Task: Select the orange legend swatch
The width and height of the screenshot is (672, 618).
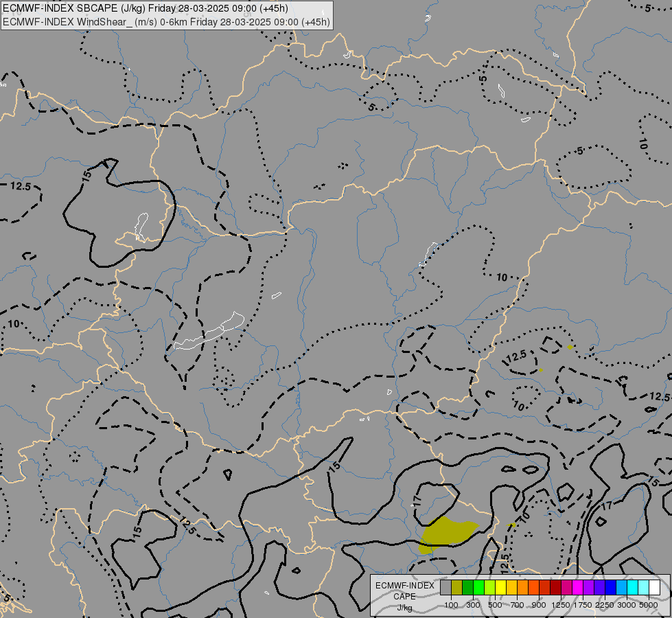Action: pyautogui.click(x=523, y=588)
